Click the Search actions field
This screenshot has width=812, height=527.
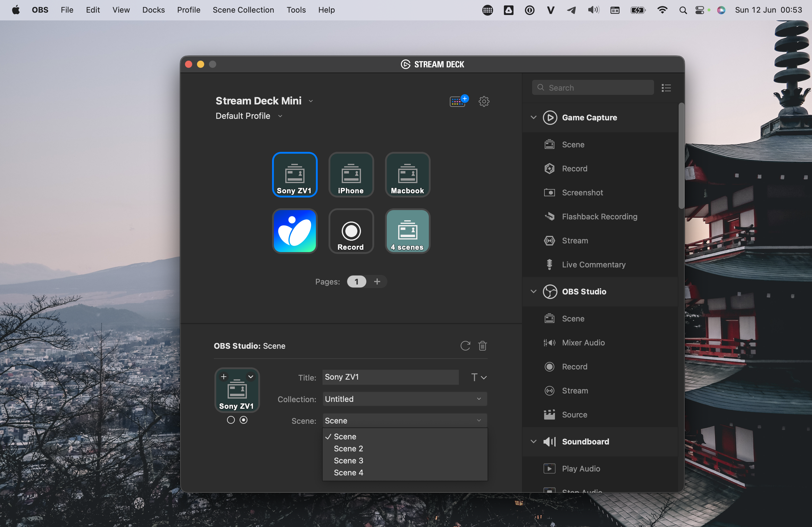tap(592, 88)
